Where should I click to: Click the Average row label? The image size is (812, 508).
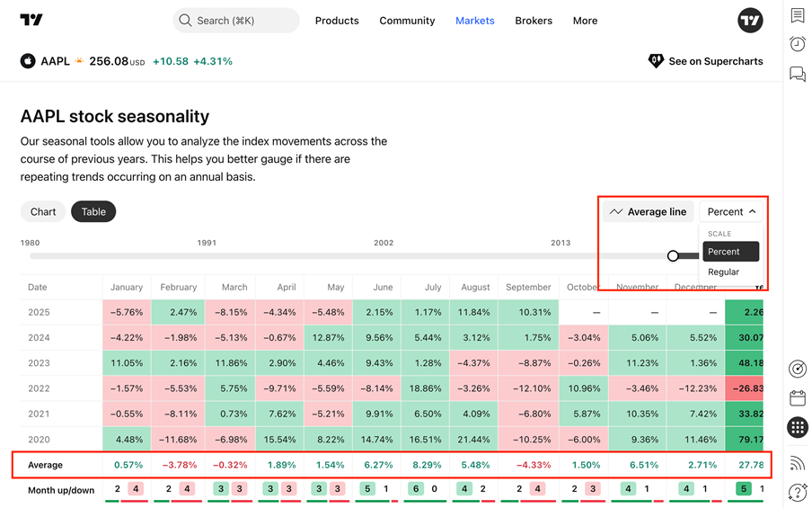click(x=45, y=465)
